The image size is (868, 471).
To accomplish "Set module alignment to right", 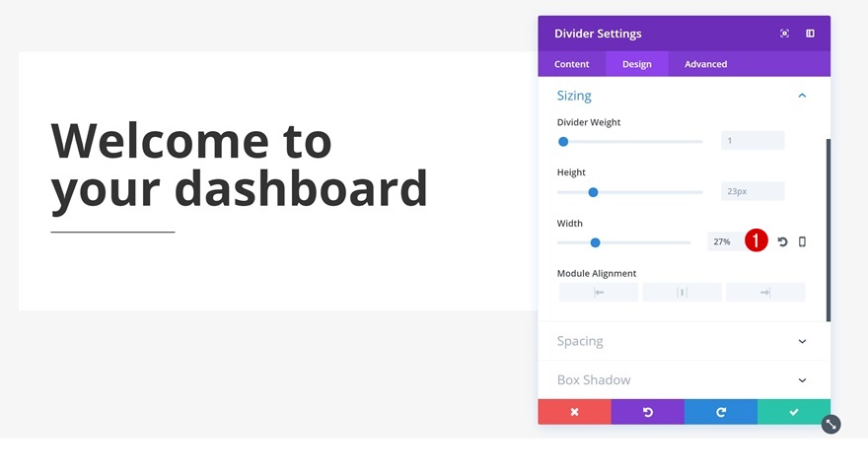I will coord(764,293).
